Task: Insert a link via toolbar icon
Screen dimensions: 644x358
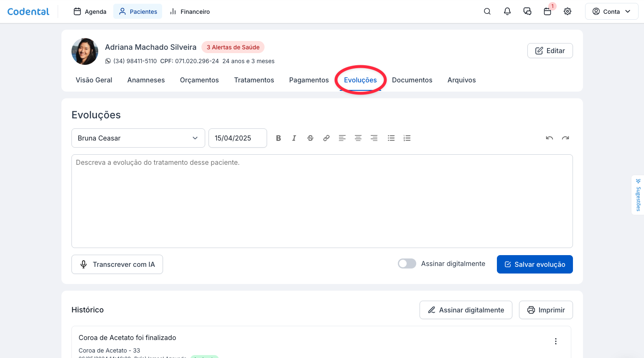Action: pos(326,138)
